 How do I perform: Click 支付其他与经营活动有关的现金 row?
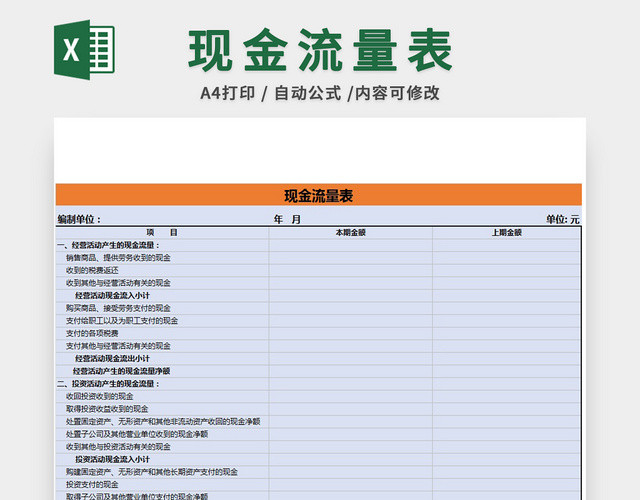(318, 346)
